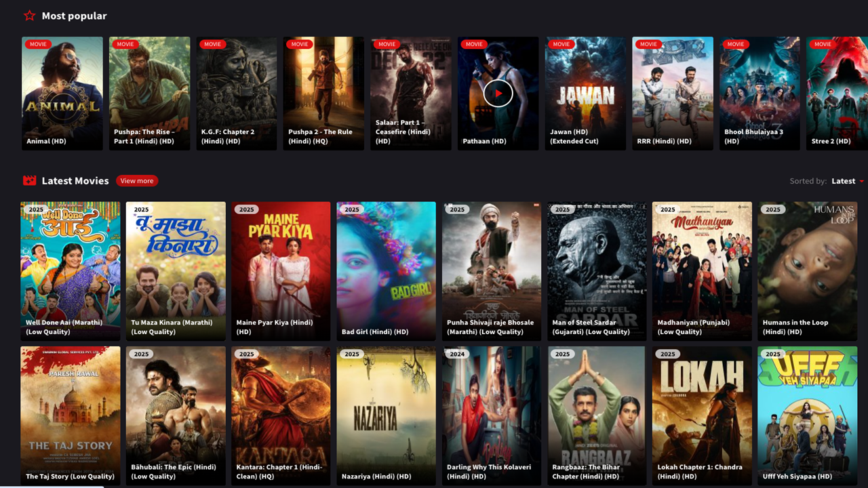
Task: Open the K.G.F: Chapter 2 poster
Action: click(x=237, y=94)
